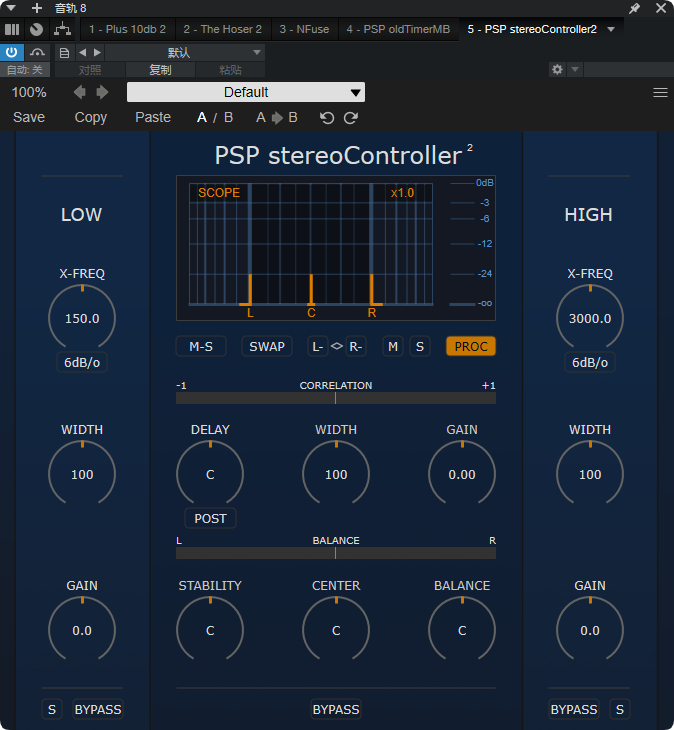This screenshot has width=674, height=730.
Task: Click the L-R link diamond icon
Action: (337, 346)
